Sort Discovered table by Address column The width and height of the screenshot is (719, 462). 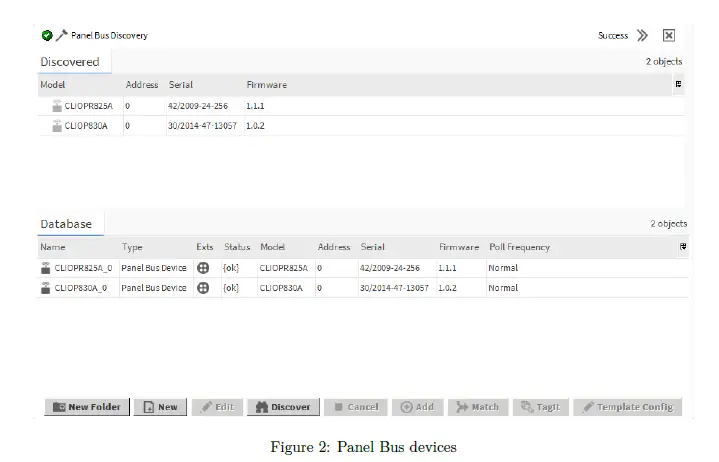click(x=142, y=85)
